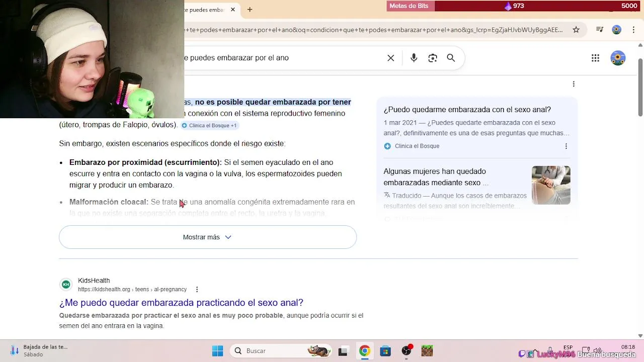This screenshot has width=644, height=362.
Task: Open the Google apps grid
Action: 595,58
